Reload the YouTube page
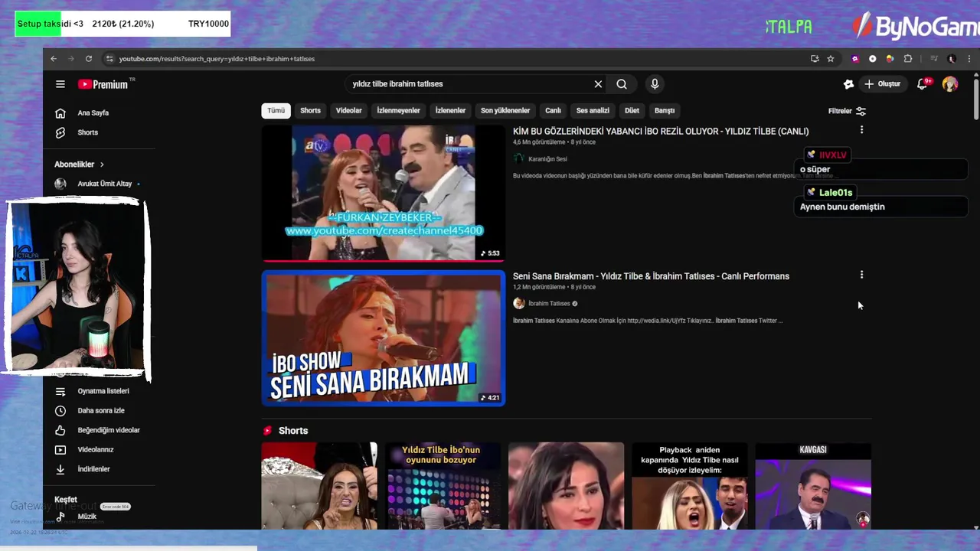 pos(89,59)
